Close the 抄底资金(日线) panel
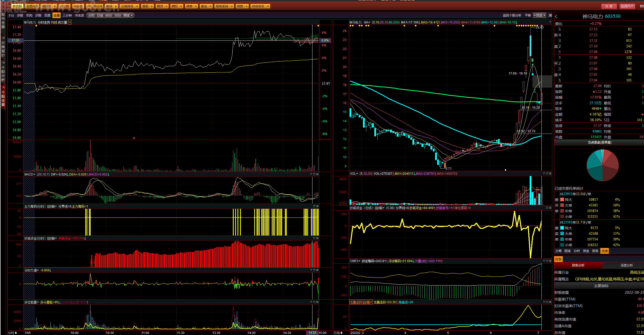This screenshot has height=335, width=644. [x=550, y=208]
